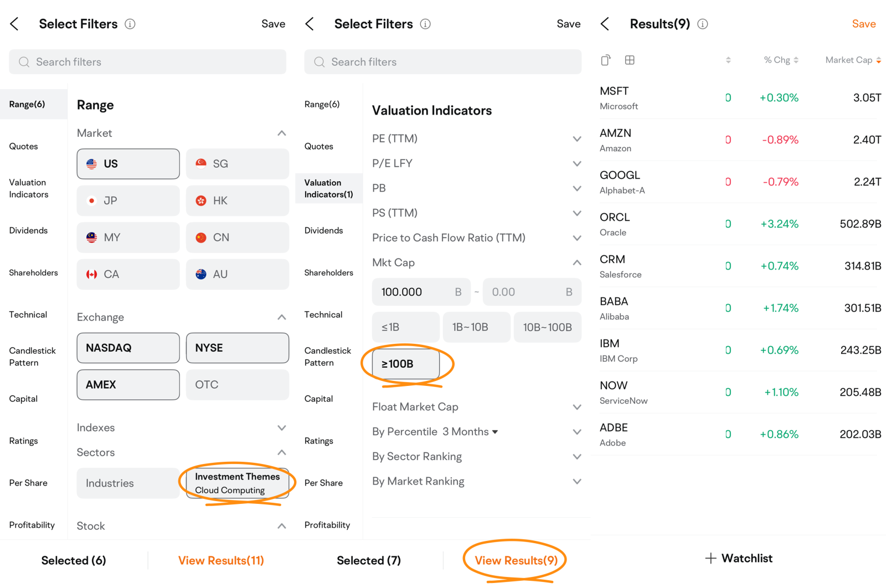Open info icon next to Results(9)

pyautogui.click(x=703, y=24)
